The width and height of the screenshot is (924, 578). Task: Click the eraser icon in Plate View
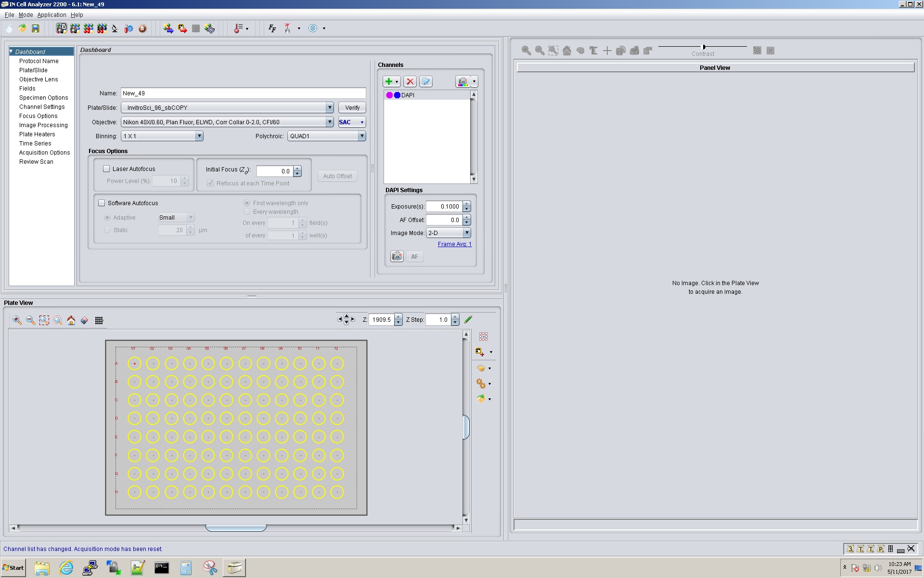point(85,320)
